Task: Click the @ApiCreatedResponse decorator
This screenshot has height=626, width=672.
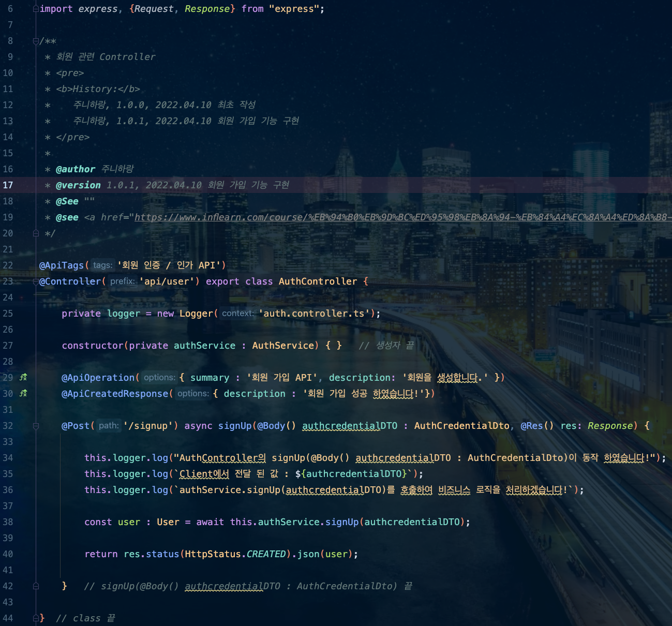Action: (115, 394)
